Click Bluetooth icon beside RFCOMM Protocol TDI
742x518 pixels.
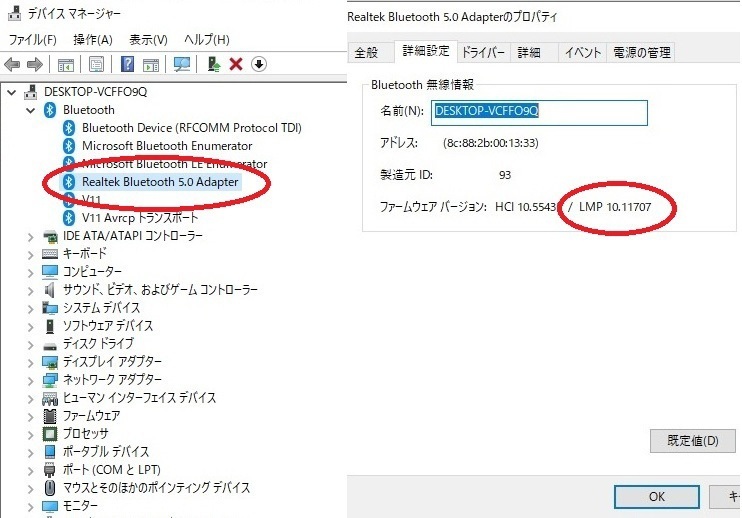pyautogui.click(x=69, y=128)
